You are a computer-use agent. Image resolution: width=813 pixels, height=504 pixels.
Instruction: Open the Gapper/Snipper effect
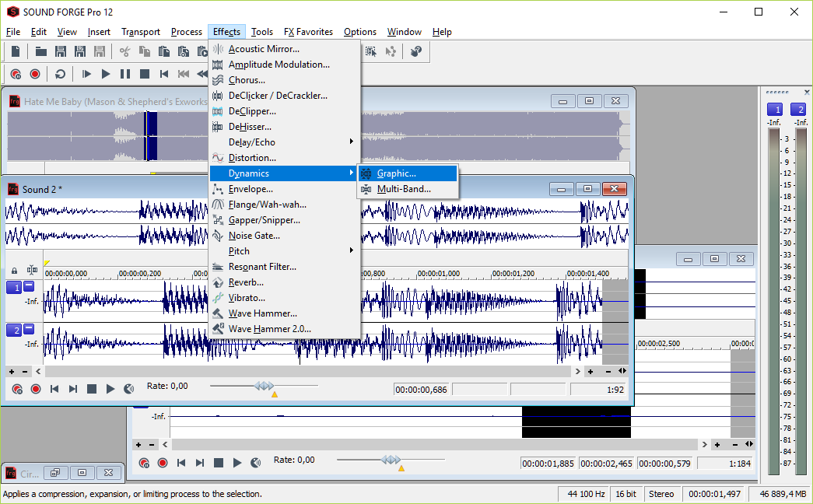click(285, 220)
